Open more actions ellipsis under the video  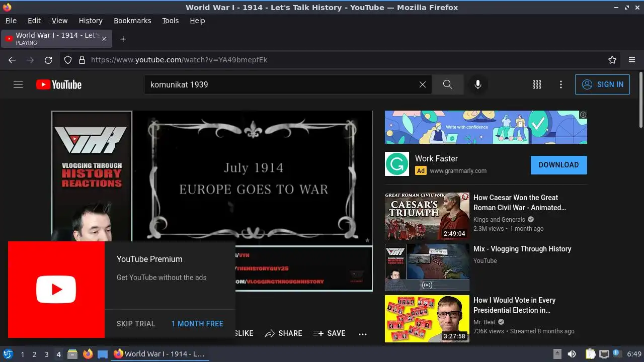[x=363, y=333]
